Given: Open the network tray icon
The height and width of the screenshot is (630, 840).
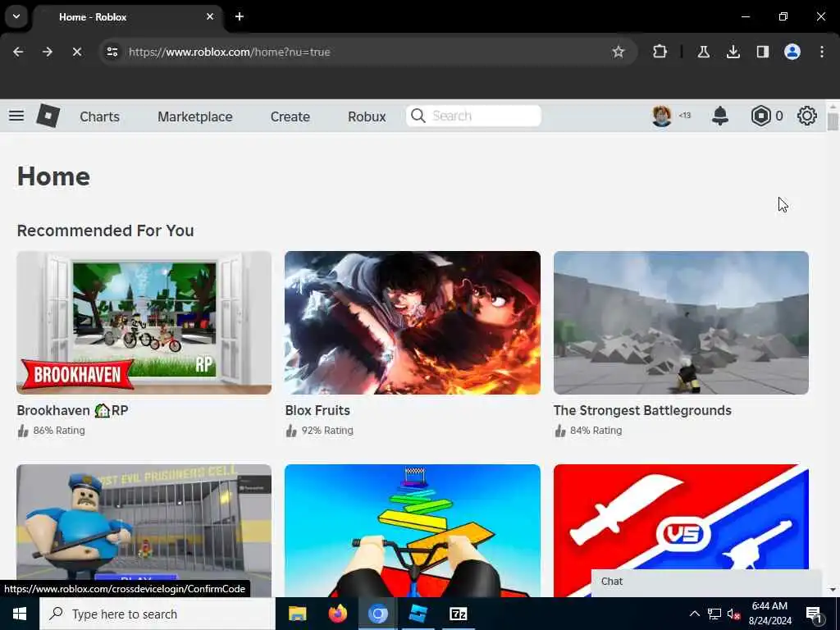Looking at the screenshot, I should [714, 614].
